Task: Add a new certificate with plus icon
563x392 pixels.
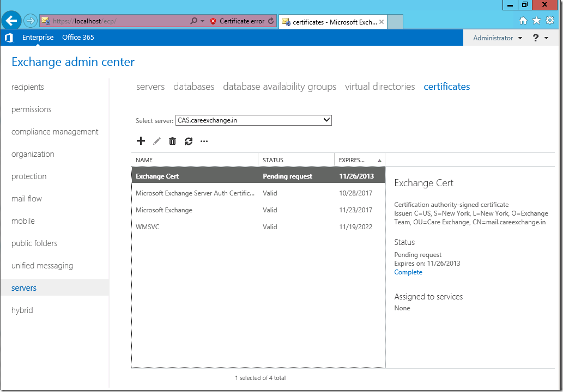Action: 141,141
